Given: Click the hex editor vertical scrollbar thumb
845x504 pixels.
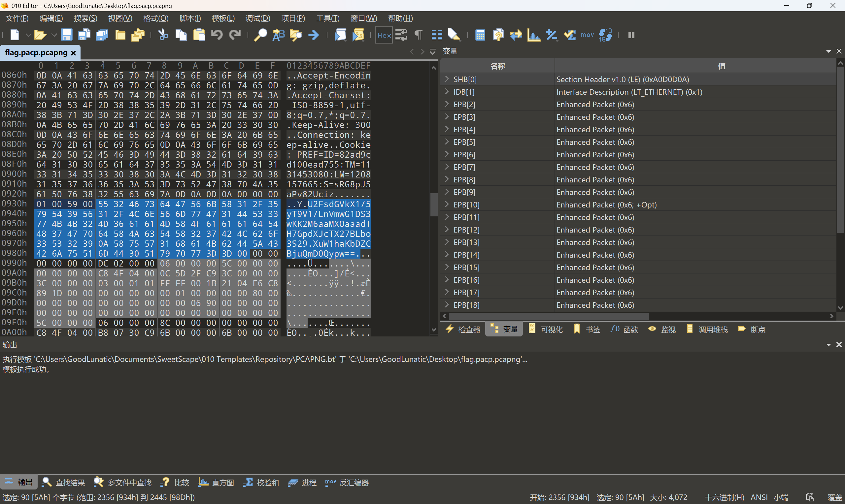Looking at the screenshot, I should [x=434, y=205].
